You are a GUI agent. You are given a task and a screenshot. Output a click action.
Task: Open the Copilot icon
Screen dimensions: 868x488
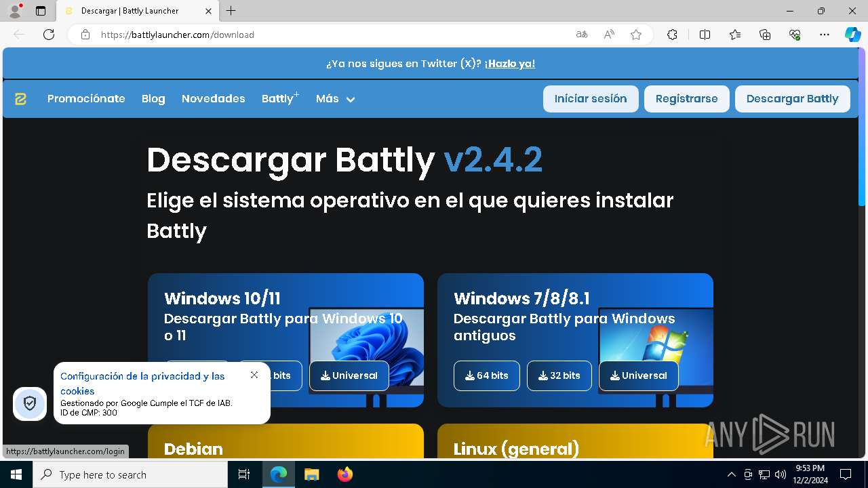[x=852, y=35]
